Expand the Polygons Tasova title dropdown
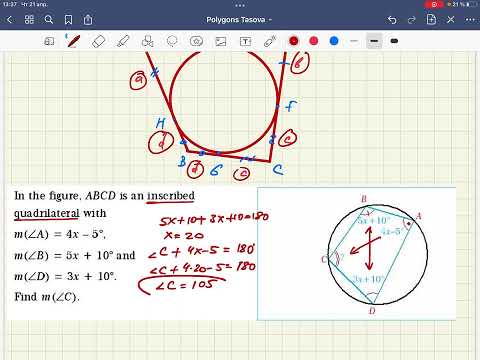 coord(239,20)
